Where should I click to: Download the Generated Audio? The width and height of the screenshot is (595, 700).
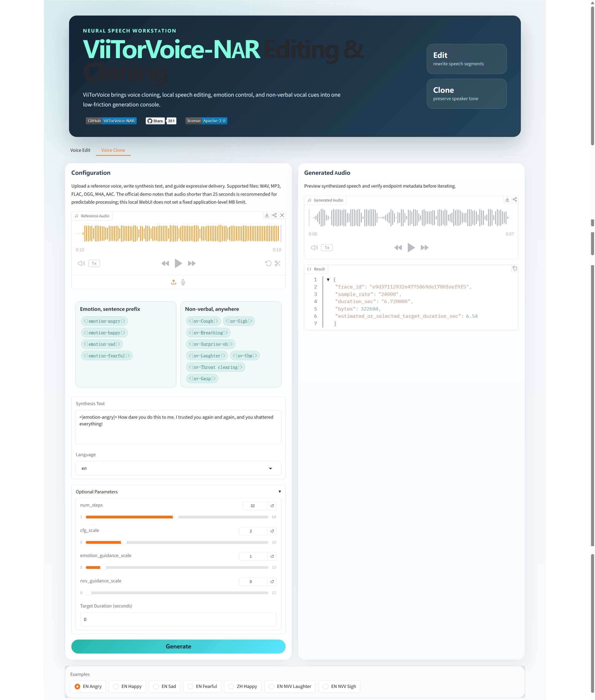pos(507,199)
